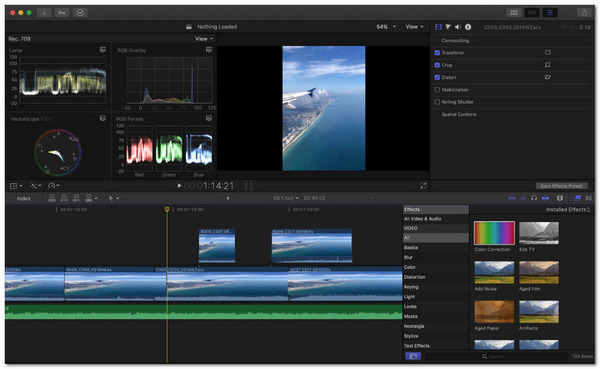This screenshot has width=600, height=369.
Task: Click the insert clip icon
Action: [x=64, y=198]
